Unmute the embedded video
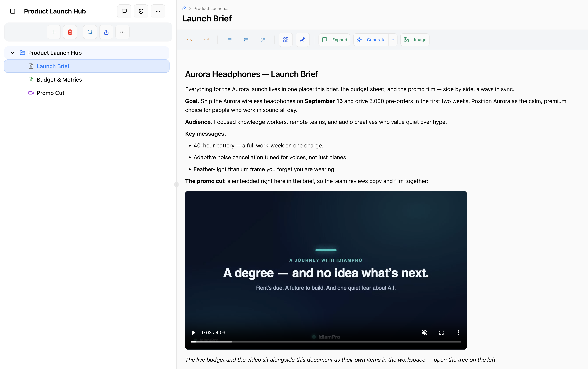Image resolution: width=588 pixels, height=369 pixels. [425, 333]
